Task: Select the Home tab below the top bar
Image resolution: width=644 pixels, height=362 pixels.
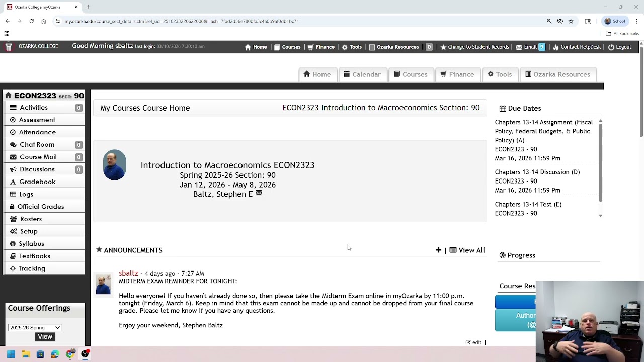Action: [x=317, y=74]
